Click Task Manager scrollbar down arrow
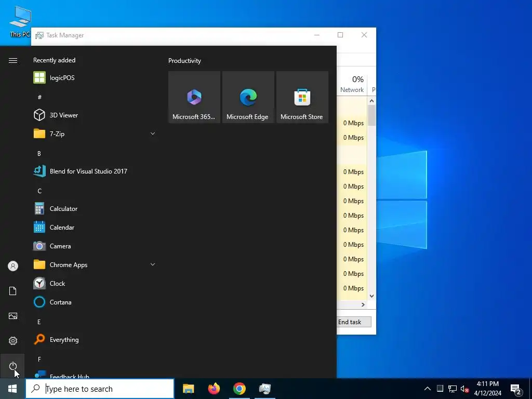The height and width of the screenshot is (399, 532). click(x=372, y=296)
